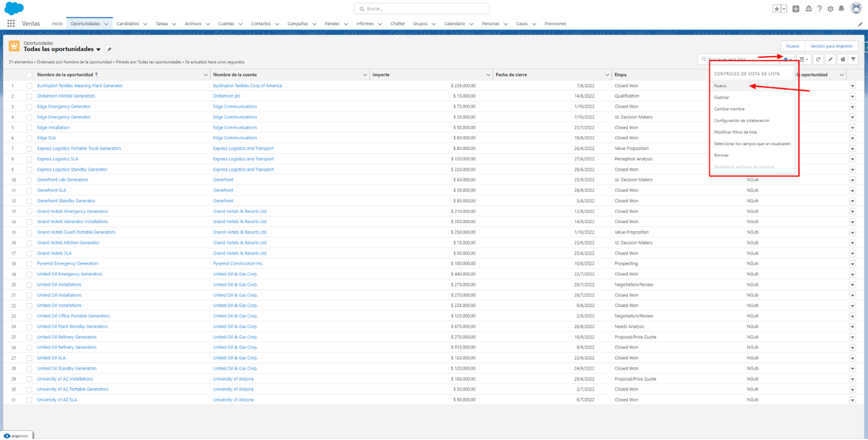The height and width of the screenshot is (440, 868).
Task: Refresh the opportunities list
Action: tap(818, 59)
